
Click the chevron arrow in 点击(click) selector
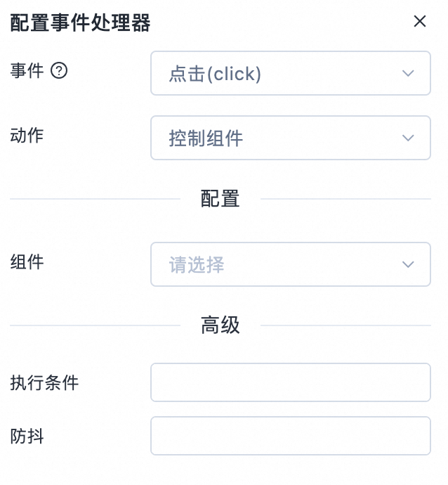(x=408, y=73)
